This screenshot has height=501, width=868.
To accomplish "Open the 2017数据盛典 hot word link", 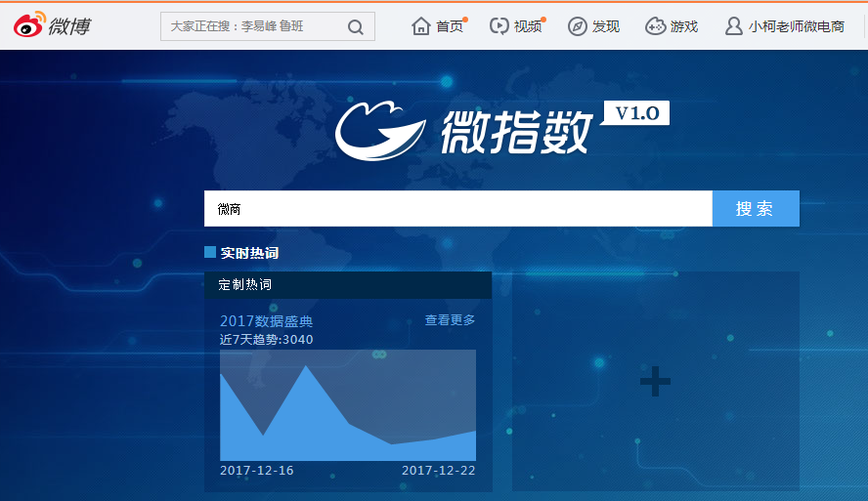I will [x=266, y=321].
